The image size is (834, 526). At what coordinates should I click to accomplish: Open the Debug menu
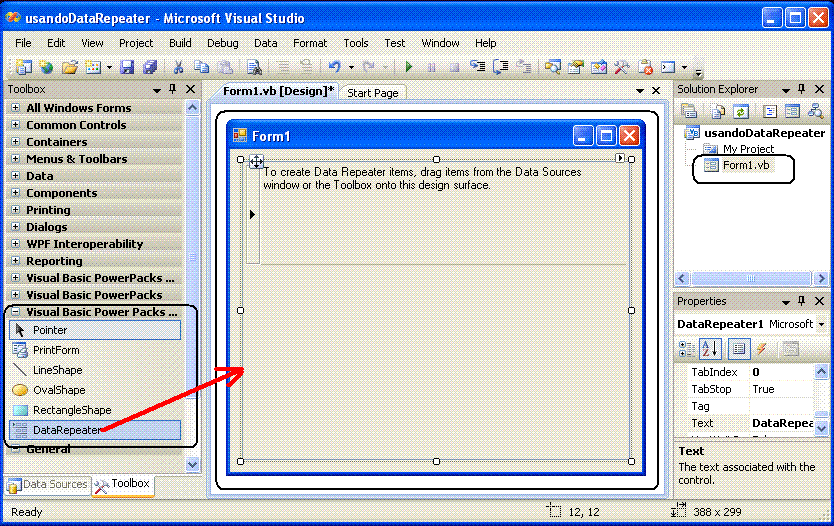click(222, 43)
